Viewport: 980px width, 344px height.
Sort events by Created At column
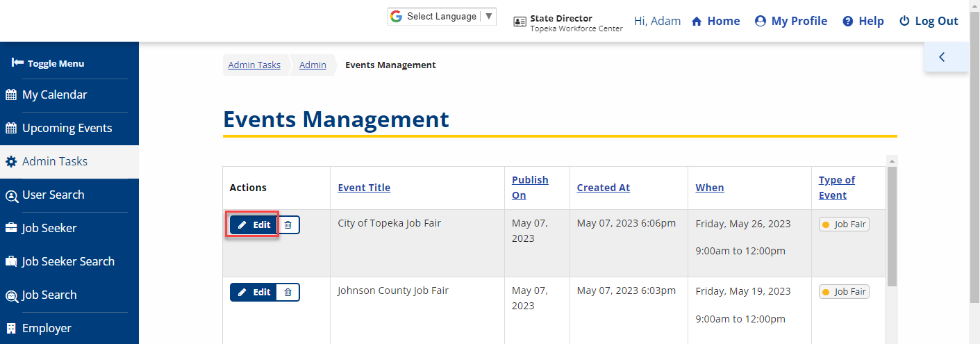coord(603,188)
